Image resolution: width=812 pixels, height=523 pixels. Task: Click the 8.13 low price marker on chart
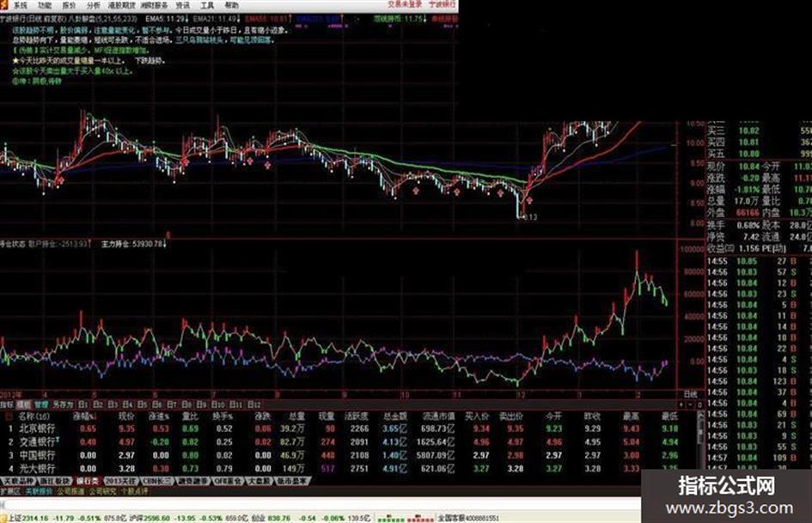[529, 217]
